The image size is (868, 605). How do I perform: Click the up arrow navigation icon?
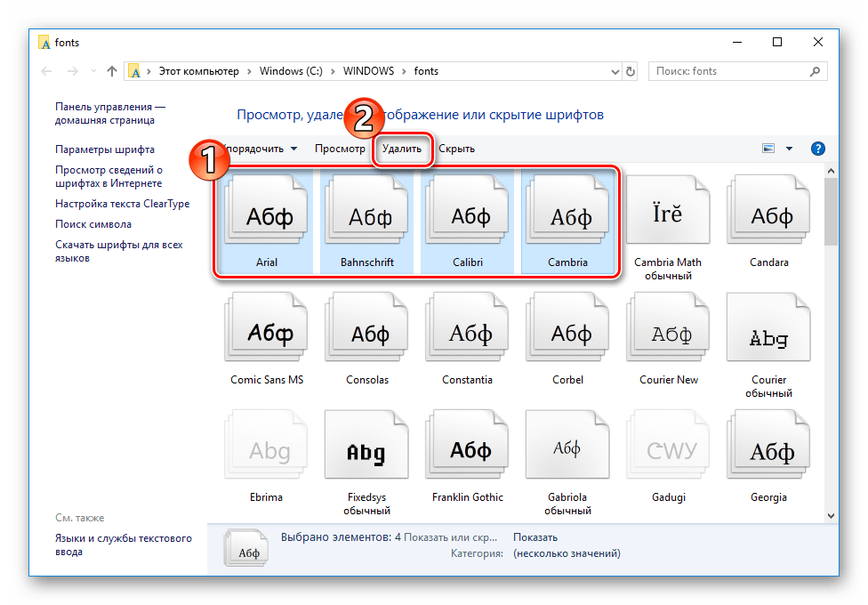coord(112,71)
